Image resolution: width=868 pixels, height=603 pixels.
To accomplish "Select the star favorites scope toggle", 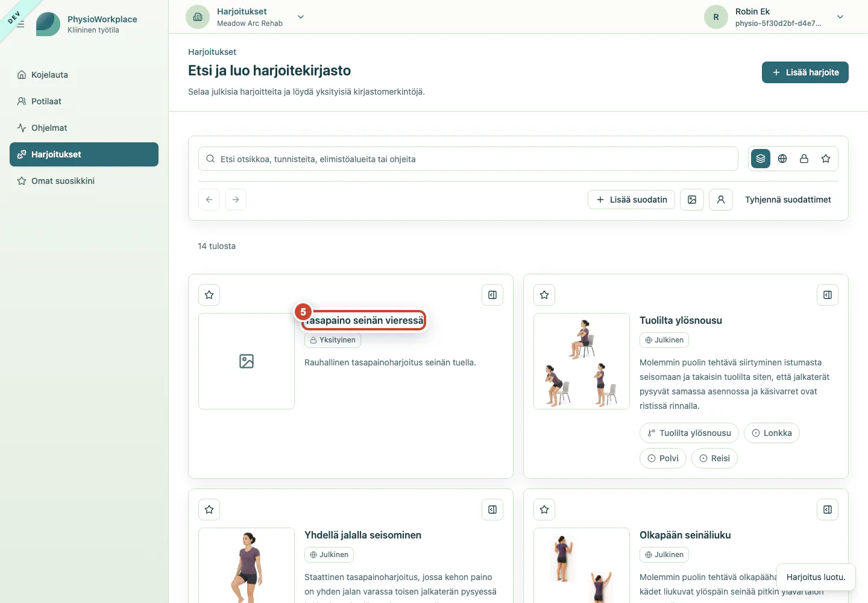I will (x=826, y=159).
